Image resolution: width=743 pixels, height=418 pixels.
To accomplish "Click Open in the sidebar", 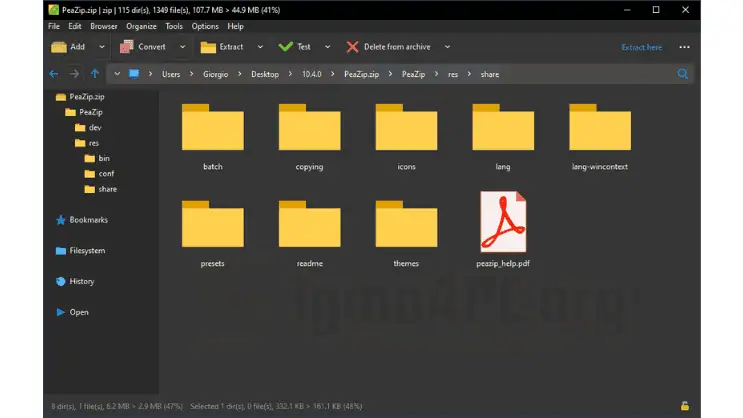I will 72,312.
